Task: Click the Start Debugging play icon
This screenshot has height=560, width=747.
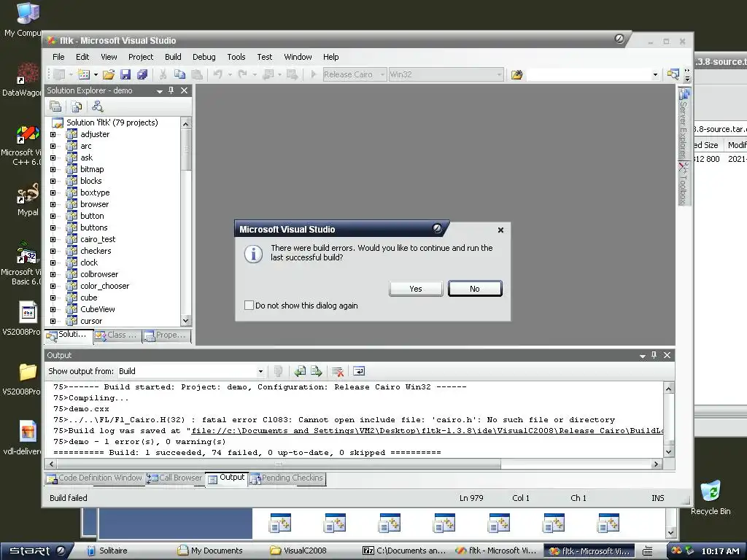Action: click(314, 74)
